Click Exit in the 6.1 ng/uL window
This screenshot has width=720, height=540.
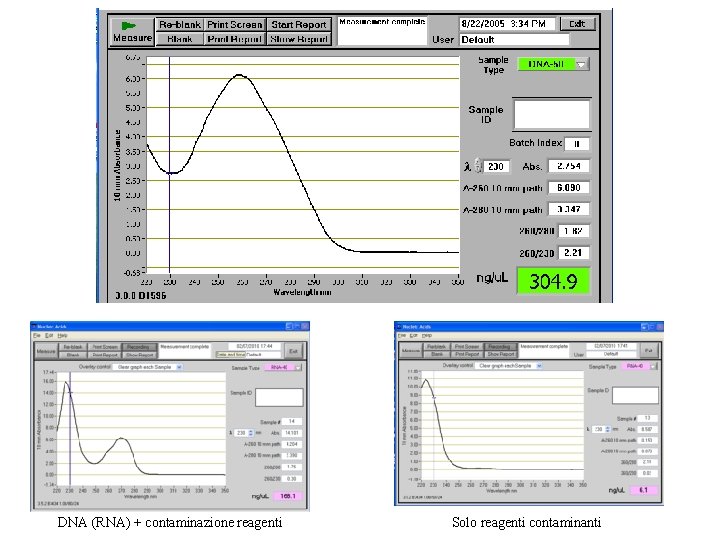click(648, 350)
